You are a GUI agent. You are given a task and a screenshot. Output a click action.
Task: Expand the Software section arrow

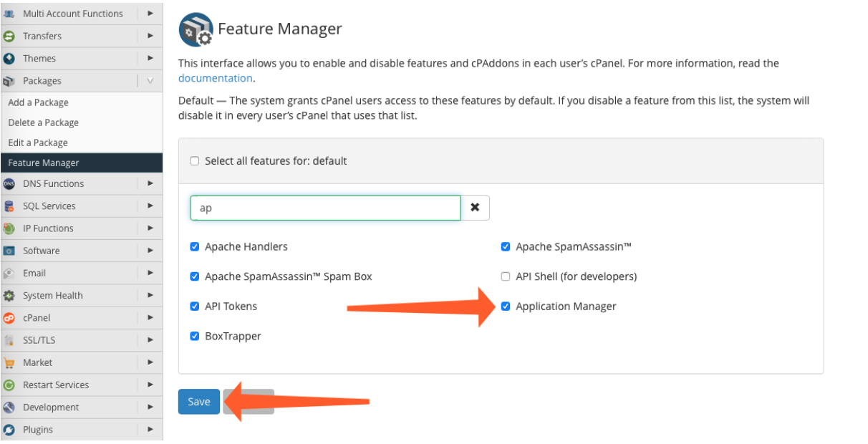(x=150, y=251)
